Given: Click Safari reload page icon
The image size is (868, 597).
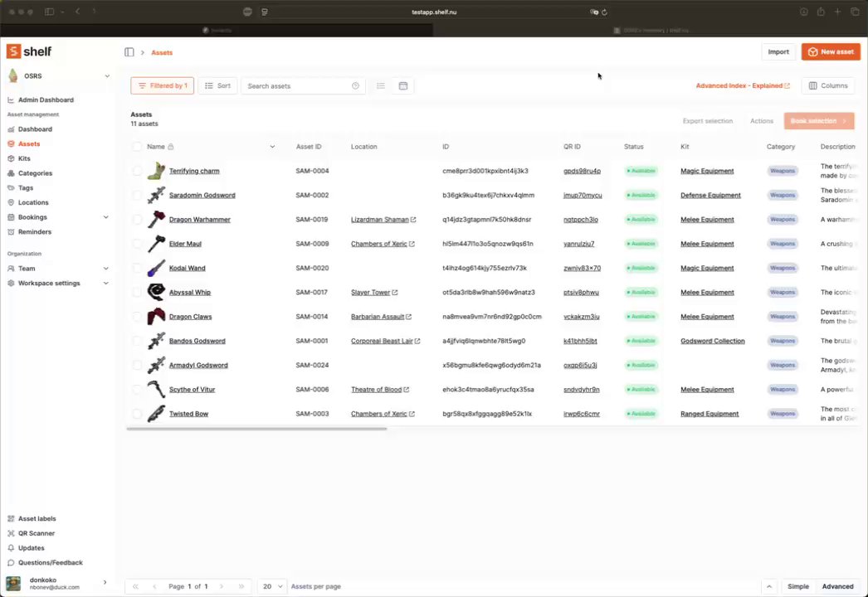Looking at the screenshot, I should tap(604, 12).
